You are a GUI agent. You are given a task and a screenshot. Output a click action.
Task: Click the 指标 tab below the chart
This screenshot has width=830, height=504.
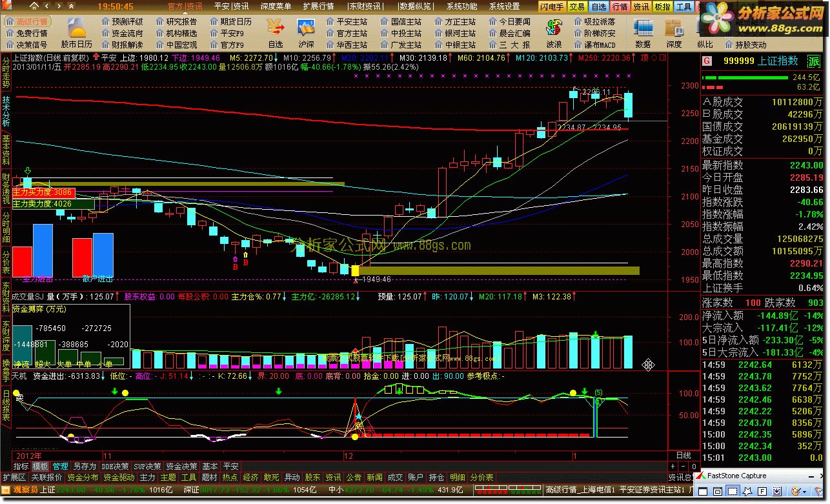(21, 466)
